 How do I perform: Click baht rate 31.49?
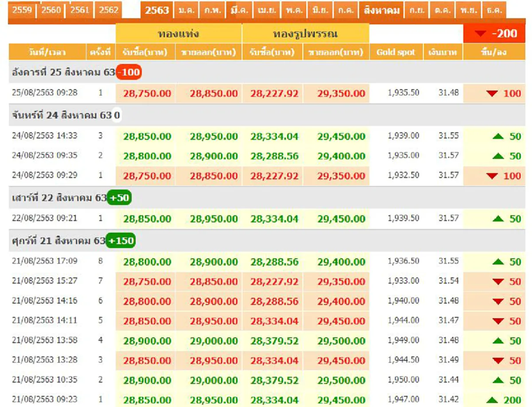[449, 360]
